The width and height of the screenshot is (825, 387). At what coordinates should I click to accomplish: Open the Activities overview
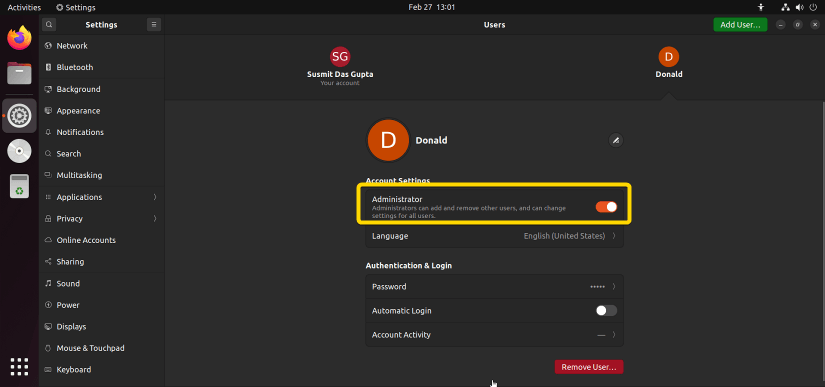pos(24,7)
